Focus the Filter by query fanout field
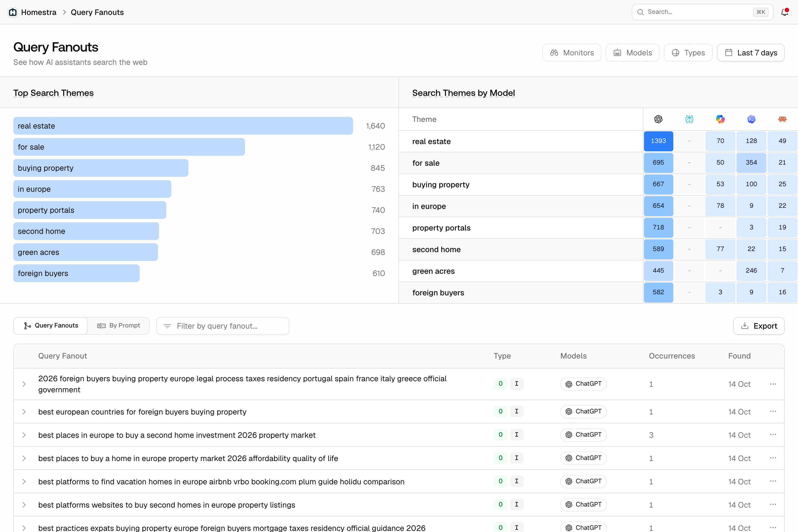798x532 pixels. pos(222,326)
